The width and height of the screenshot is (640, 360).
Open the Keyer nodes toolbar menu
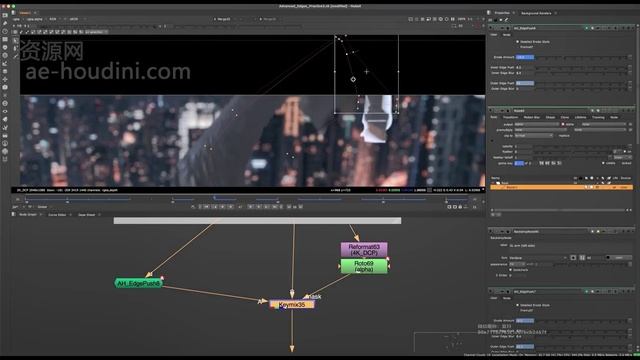[5, 63]
